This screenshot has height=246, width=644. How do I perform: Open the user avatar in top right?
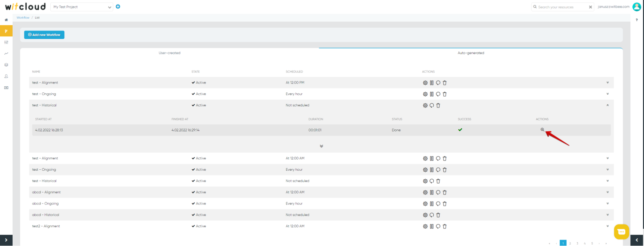click(x=637, y=7)
